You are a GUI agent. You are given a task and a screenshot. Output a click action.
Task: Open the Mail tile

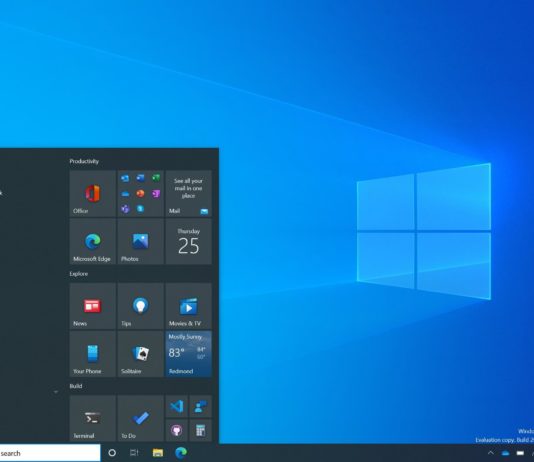188,193
